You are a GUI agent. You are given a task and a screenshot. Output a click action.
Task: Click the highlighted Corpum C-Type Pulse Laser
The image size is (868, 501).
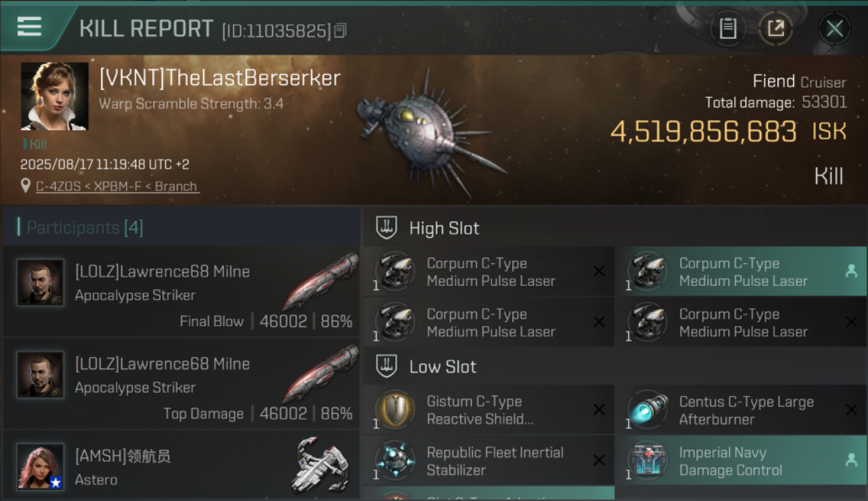pos(741,271)
